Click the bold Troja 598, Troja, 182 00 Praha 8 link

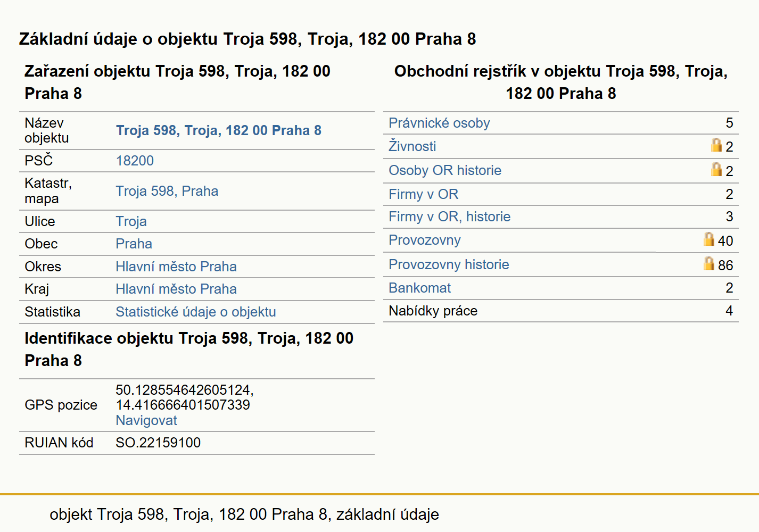pyautogui.click(x=219, y=130)
